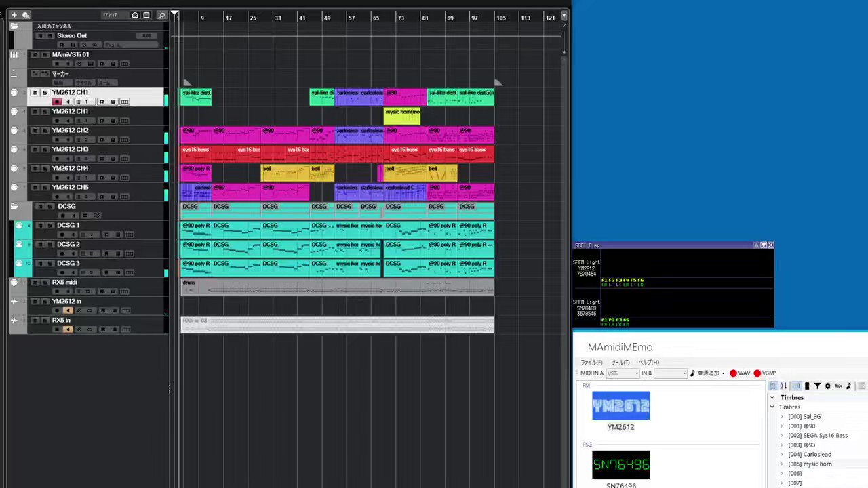The height and width of the screenshot is (488, 868).
Task: Click the black rectangle icon in property toolbar
Action: tap(807, 386)
